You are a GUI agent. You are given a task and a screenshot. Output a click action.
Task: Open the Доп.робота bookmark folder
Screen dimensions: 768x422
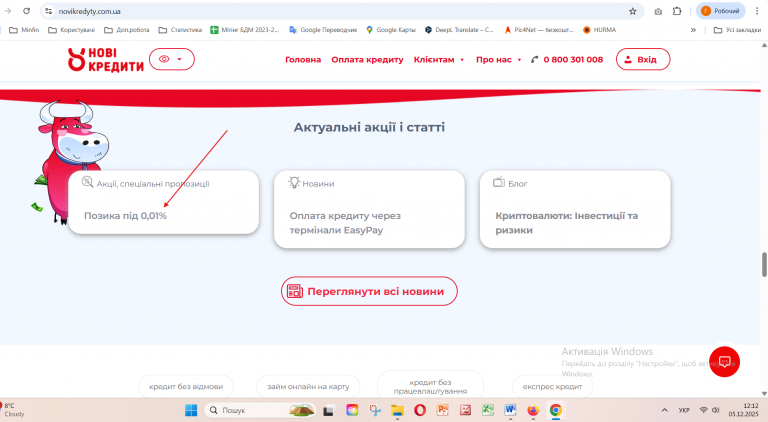pyautogui.click(x=127, y=30)
